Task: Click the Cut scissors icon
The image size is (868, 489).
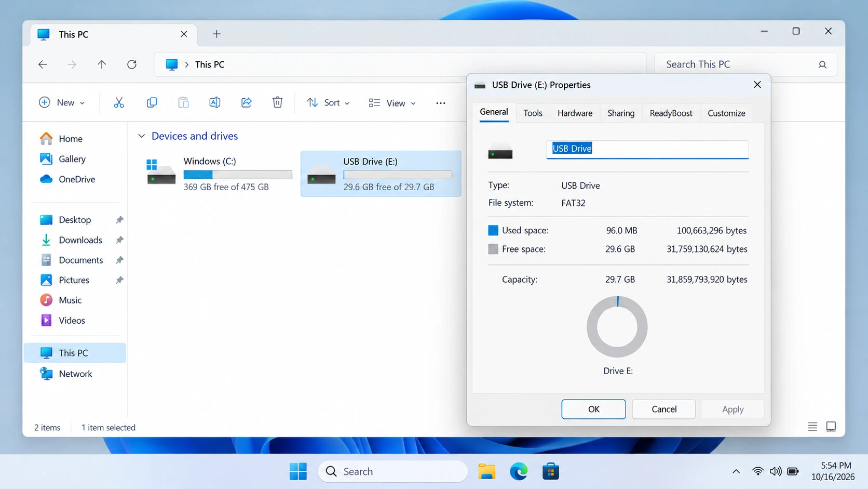Action: click(119, 102)
